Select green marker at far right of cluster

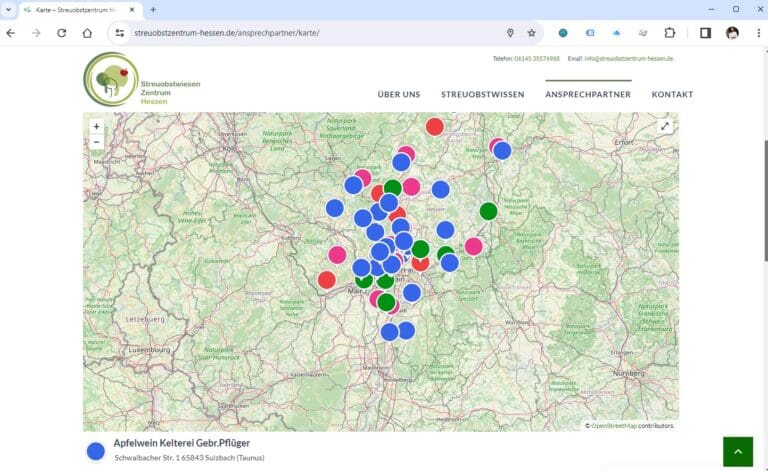point(488,212)
